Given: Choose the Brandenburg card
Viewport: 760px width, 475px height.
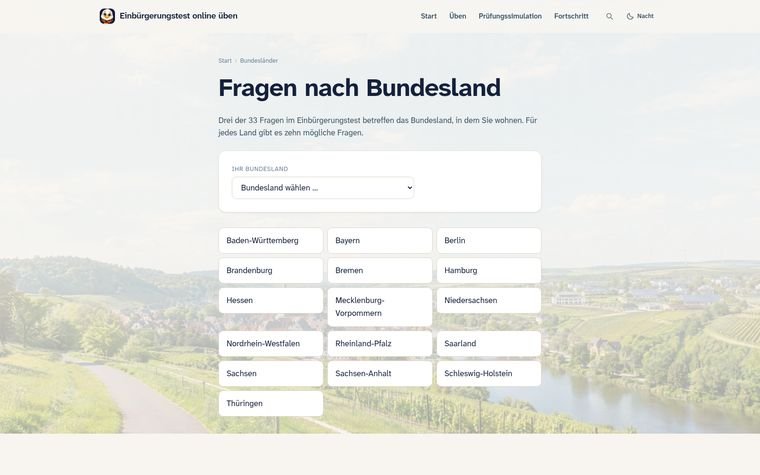Looking at the screenshot, I should point(271,270).
